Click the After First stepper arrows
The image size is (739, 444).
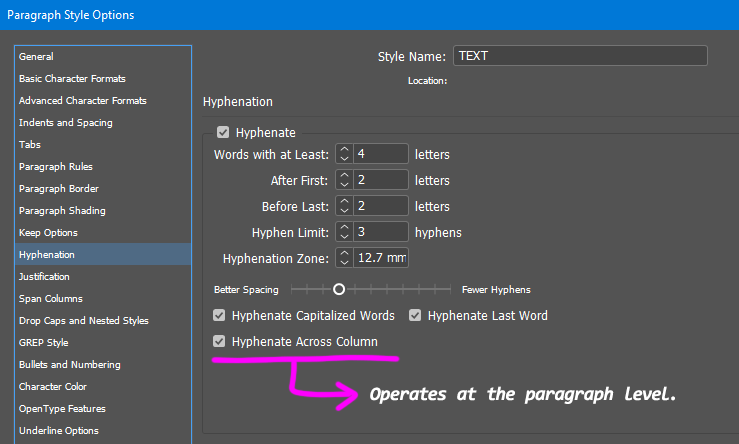[345, 180]
